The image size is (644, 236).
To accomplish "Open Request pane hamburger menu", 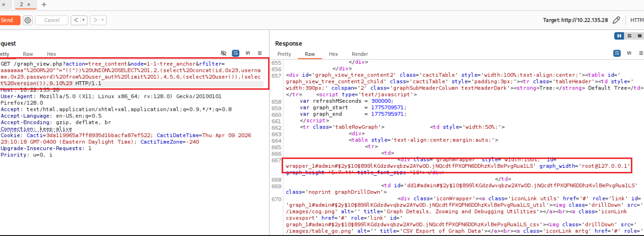I will tap(259, 53).
